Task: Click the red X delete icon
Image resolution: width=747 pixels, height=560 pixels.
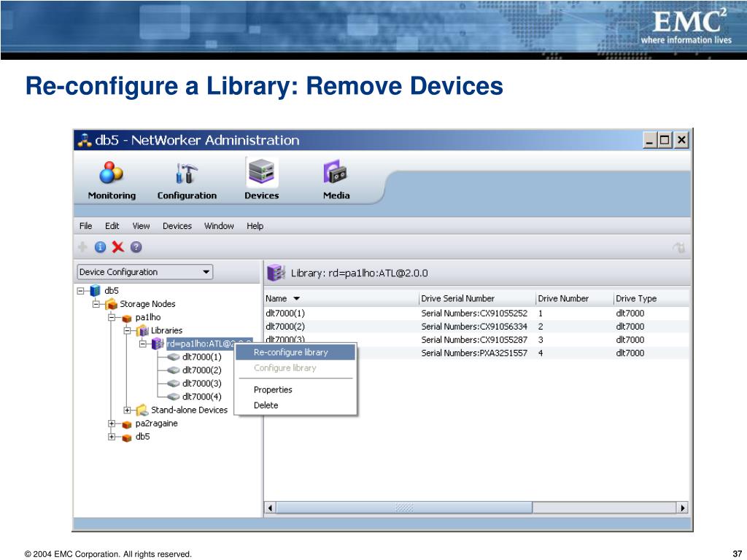Action: 117,246
